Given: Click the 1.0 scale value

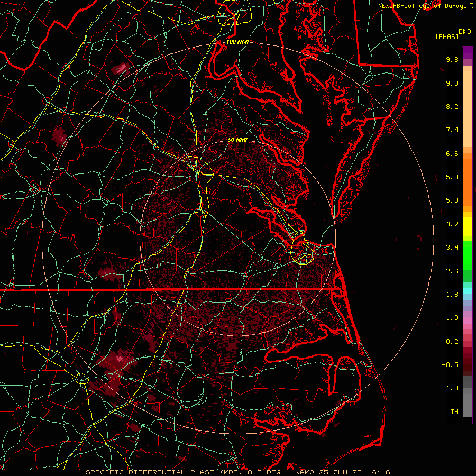Looking at the screenshot, I should pyautogui.click(x=452, y=318).
